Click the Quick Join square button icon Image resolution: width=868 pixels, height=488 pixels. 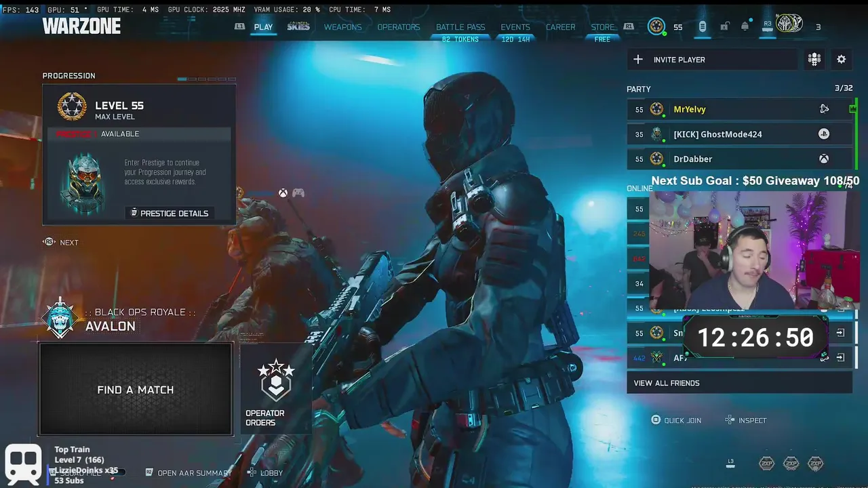[x=656, y=420]
